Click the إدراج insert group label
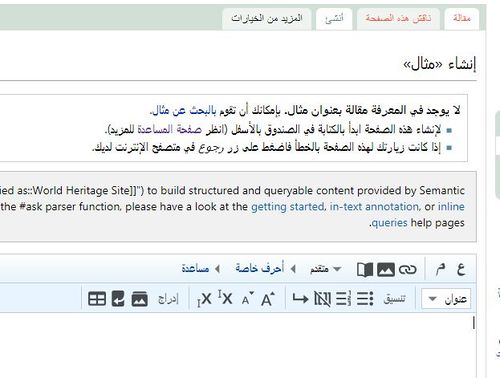 (168, 299)
